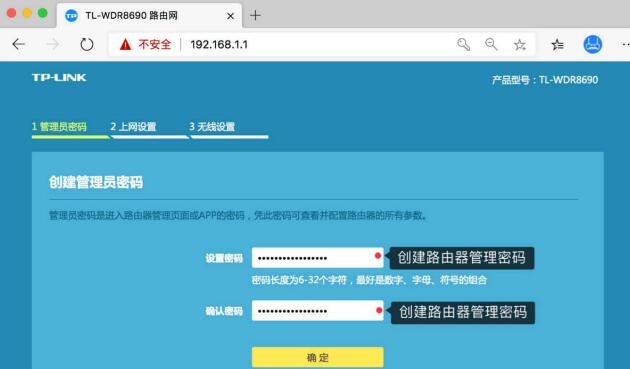
Task: Select the TL-WDR8690 路由网 browser tab
Action: (149, 16)
